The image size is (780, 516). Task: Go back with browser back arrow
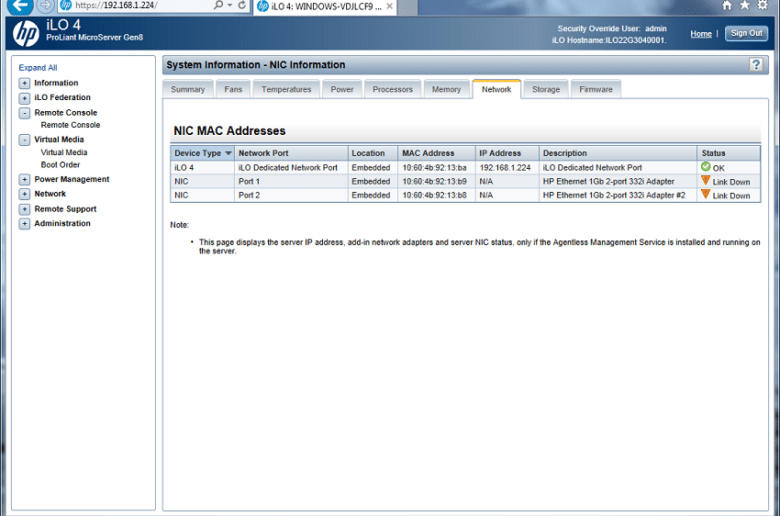point(19,6)
